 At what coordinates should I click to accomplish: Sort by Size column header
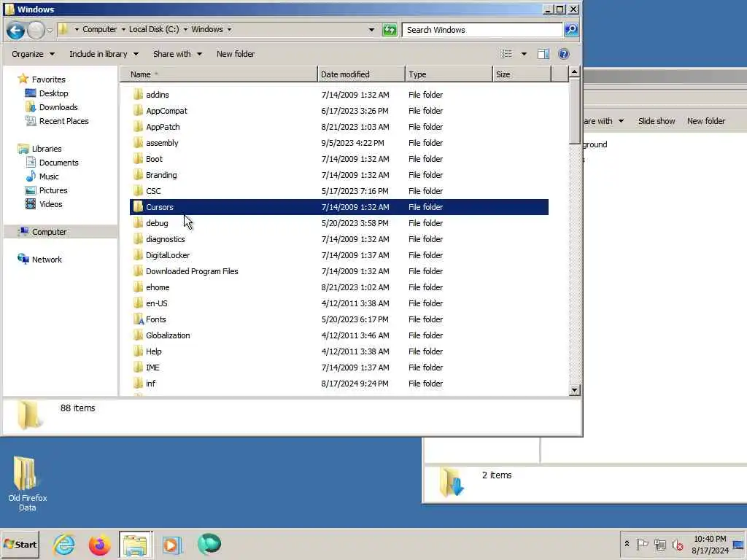[522, 74]
